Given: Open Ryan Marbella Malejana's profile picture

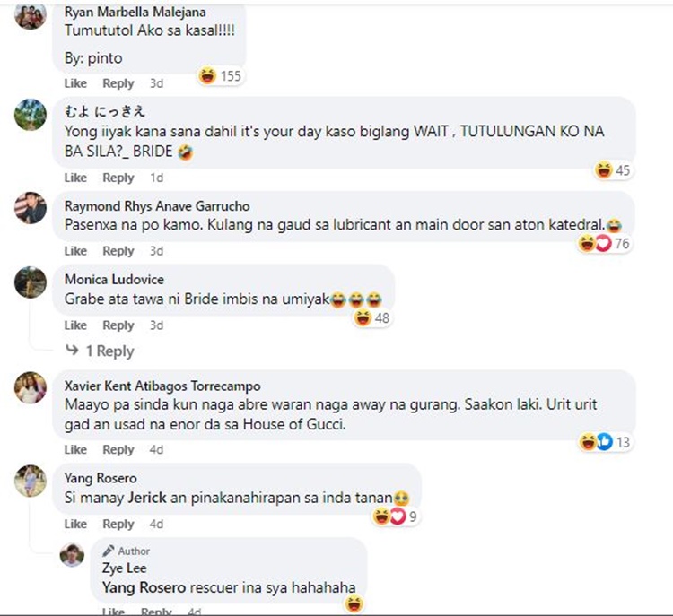Looking at the screenshot, I should [30, 14].
